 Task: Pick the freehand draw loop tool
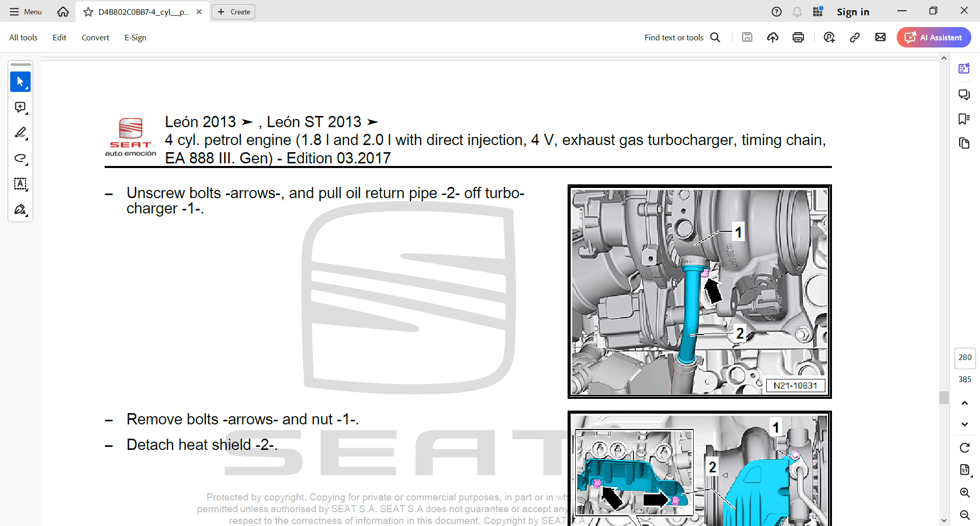[20, 158]
